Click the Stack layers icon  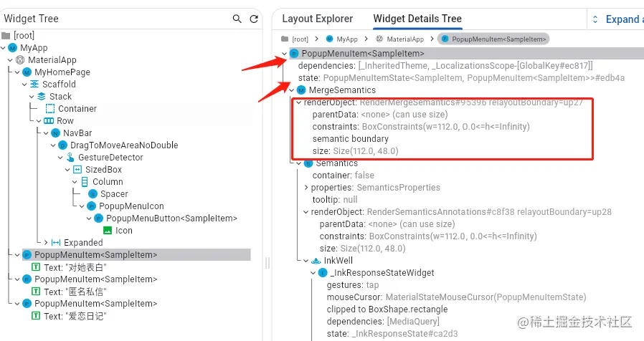click(x=42, y=97)
